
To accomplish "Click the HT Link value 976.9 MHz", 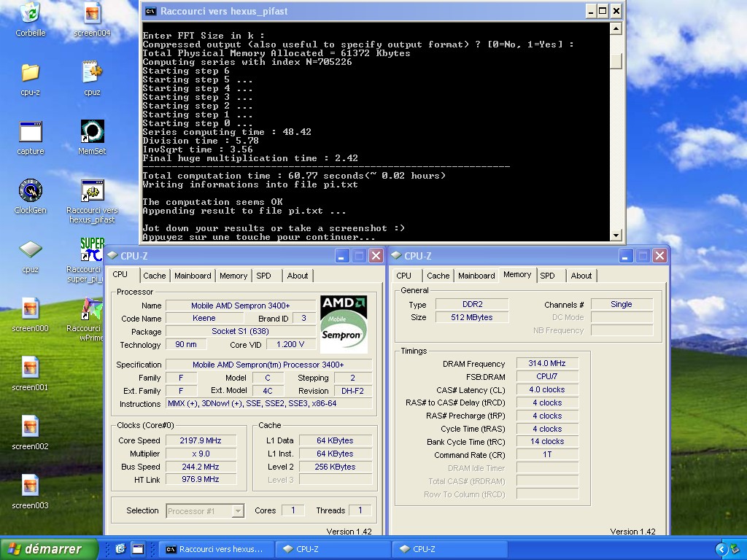I will [201, 480].
